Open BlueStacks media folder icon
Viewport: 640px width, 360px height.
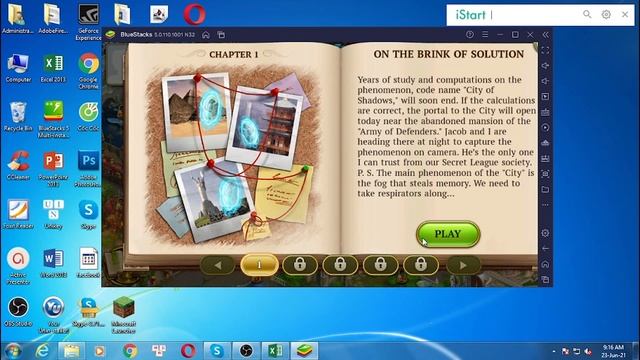click(x=545, y=189)
